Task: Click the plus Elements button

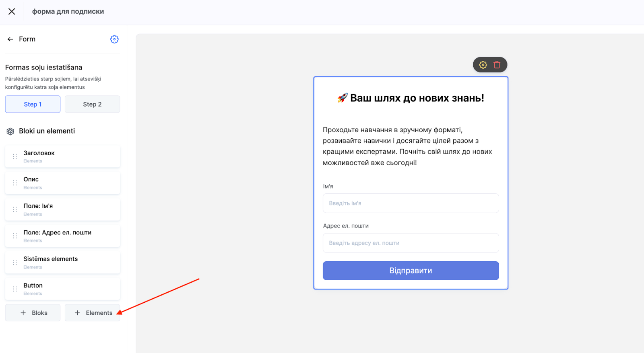Action: click(x=93, y=313)
